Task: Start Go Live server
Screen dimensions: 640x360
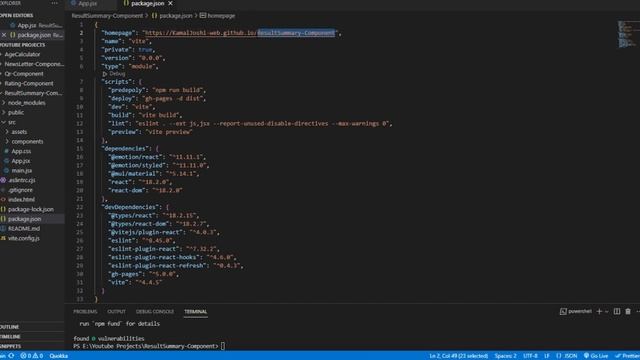Action: coord(596,356)
